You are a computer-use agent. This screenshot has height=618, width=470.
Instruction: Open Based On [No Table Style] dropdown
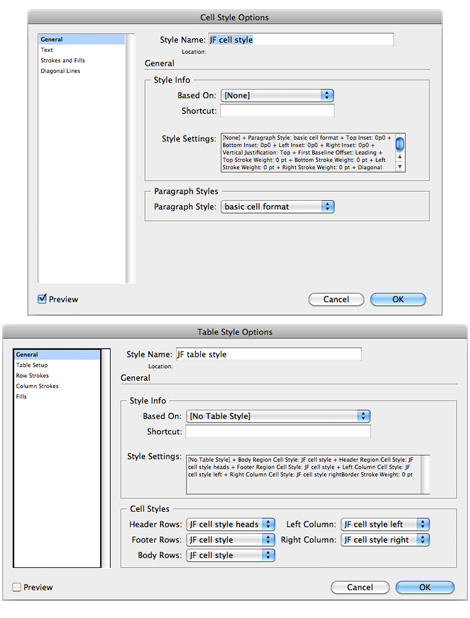pos(278,416)
